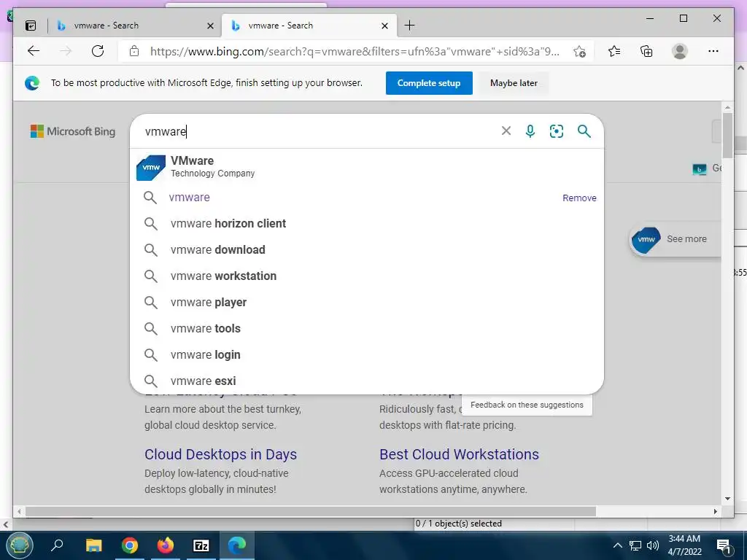Clear the search box with X icon
The width and height of the screenshot is (747, 560).
pyautogui.click(x=506, y=131)
